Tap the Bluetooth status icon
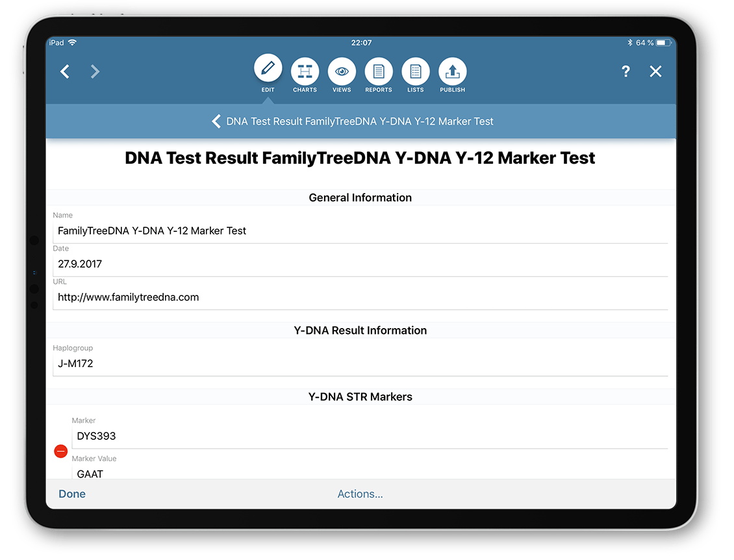 tap(629, 43)
